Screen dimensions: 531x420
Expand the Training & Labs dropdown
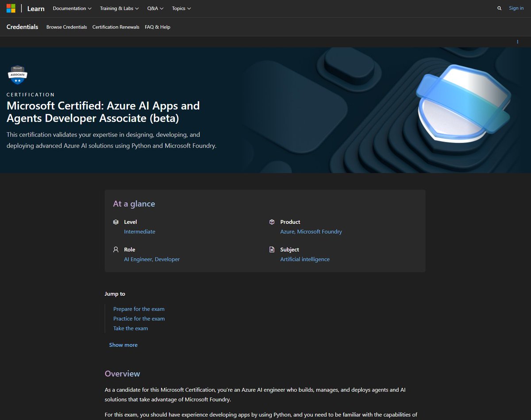pyautogui.click(x=119, y=8)
